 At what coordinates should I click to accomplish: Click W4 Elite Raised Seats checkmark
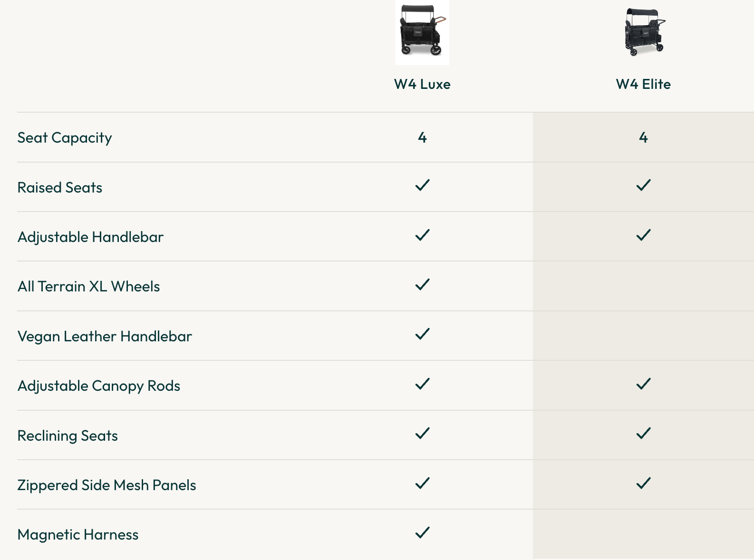643,185
